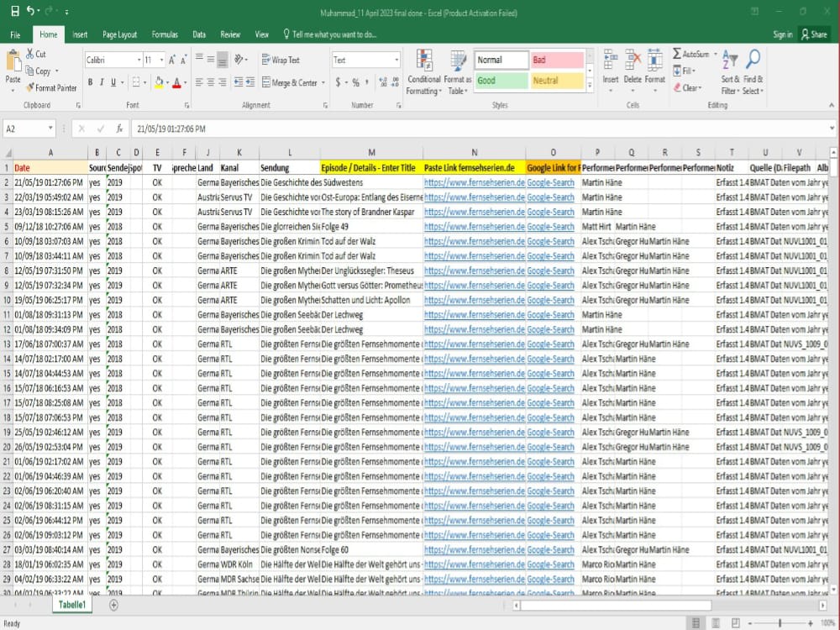Image resolution: width=840 pixels, height=630 pixels.
Task: Apply Percent Style format
Action: (355, 82)
